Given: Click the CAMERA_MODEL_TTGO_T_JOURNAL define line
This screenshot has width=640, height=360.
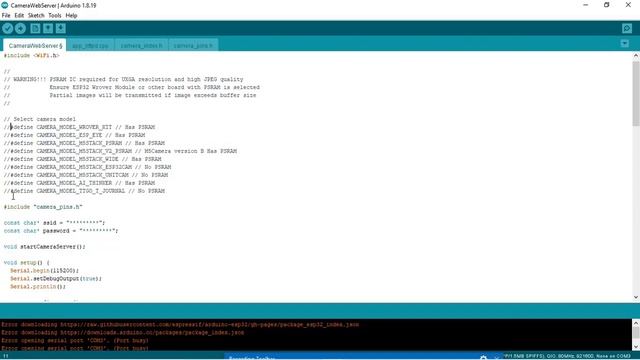Looking at the screenshot, I should 84,191.
